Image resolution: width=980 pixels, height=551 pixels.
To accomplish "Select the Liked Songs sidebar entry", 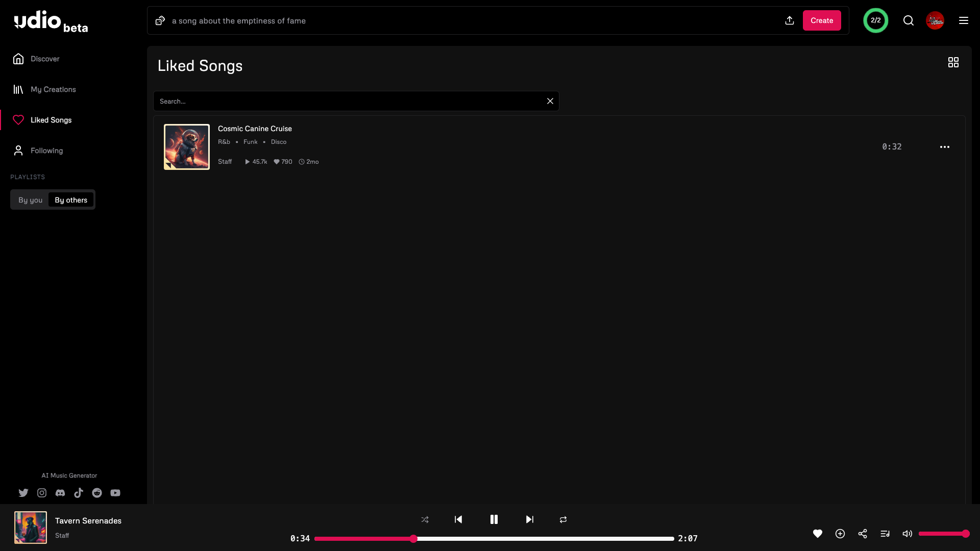I will (x=51, y=119).
